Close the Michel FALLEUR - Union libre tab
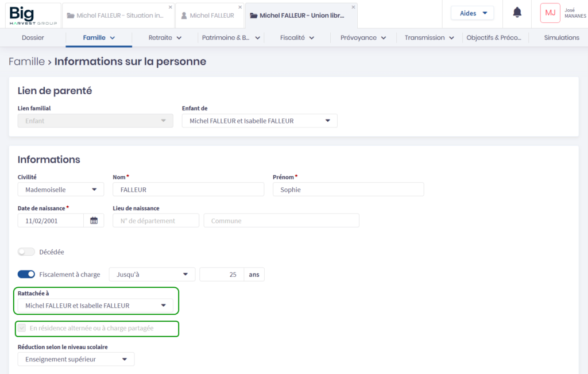 click(x=353, y=7)
